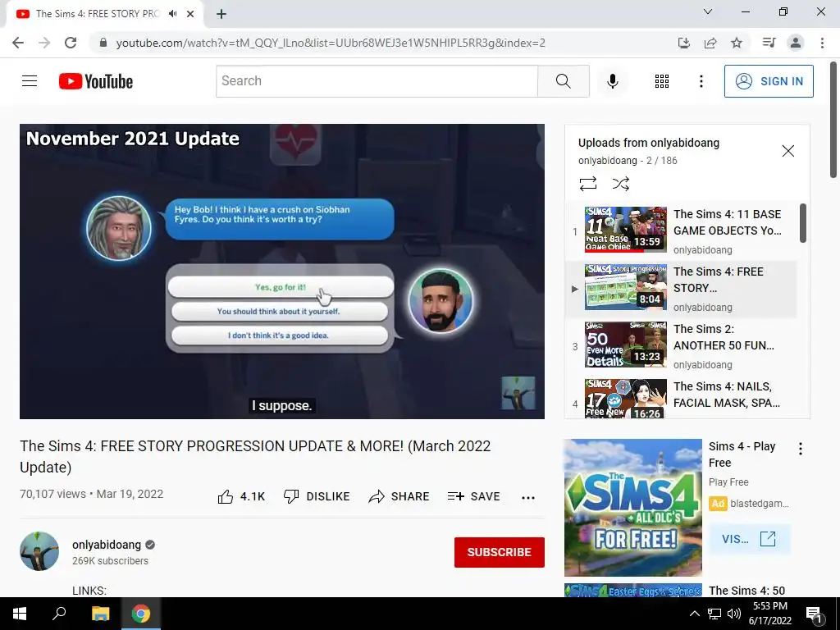
Task: Open Windows taskbar search
Action: point(59,614)
